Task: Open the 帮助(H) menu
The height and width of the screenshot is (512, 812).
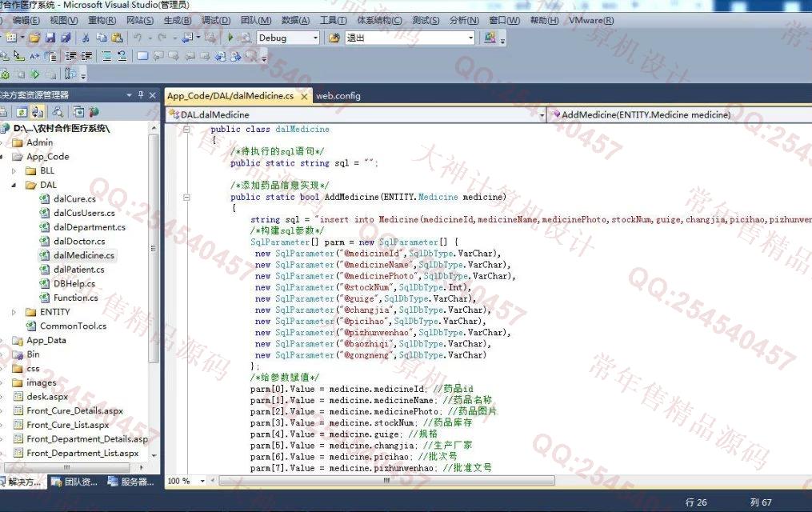Action: 544,20
